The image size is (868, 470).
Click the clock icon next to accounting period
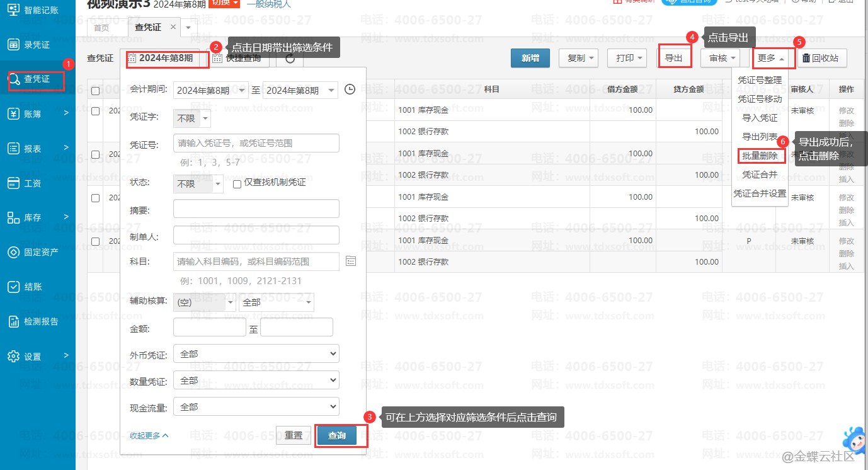coord(350,90)
